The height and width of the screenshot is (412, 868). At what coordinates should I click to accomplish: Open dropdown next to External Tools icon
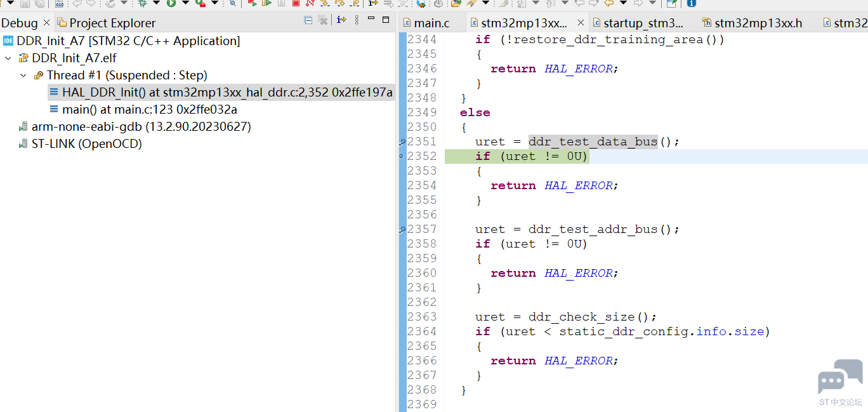(214, 3)
